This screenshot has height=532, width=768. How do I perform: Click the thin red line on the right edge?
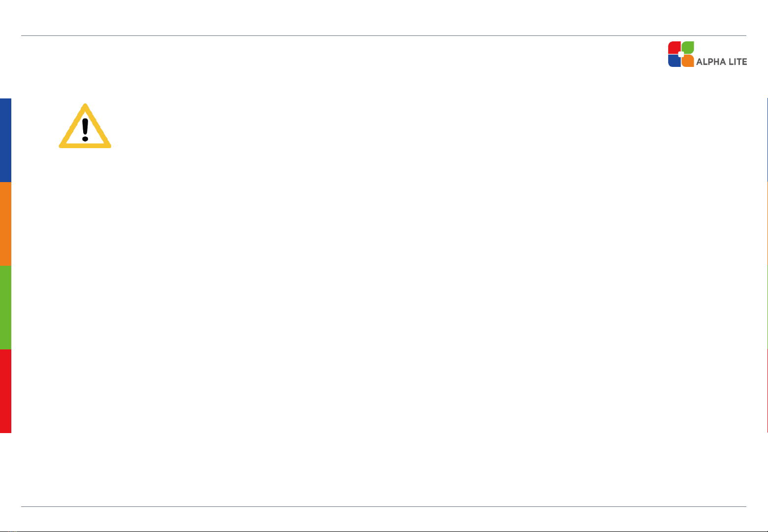pyautogui.click(x=767, y=391)
